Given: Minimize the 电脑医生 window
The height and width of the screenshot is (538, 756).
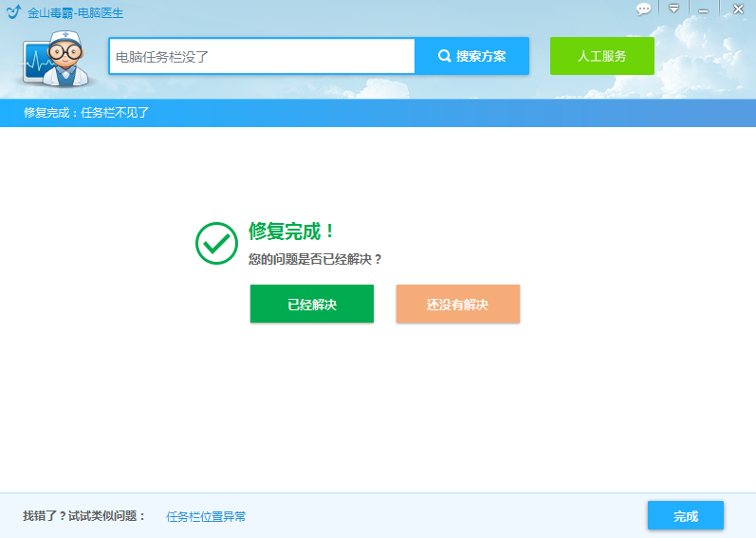Looking at the screenshot, I should tap(703, 9).
